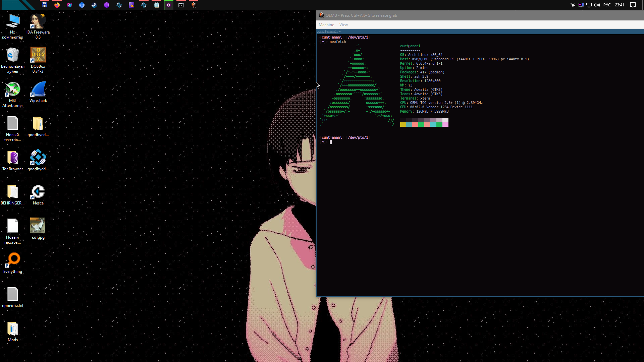Click the airplane mode tray icon
The height and width of the screenshot is (362, 644).
point(573,5)
